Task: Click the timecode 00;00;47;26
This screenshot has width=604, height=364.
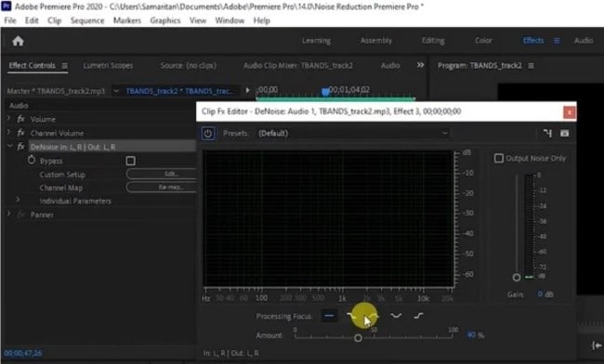Action: [x=23, y=353]
